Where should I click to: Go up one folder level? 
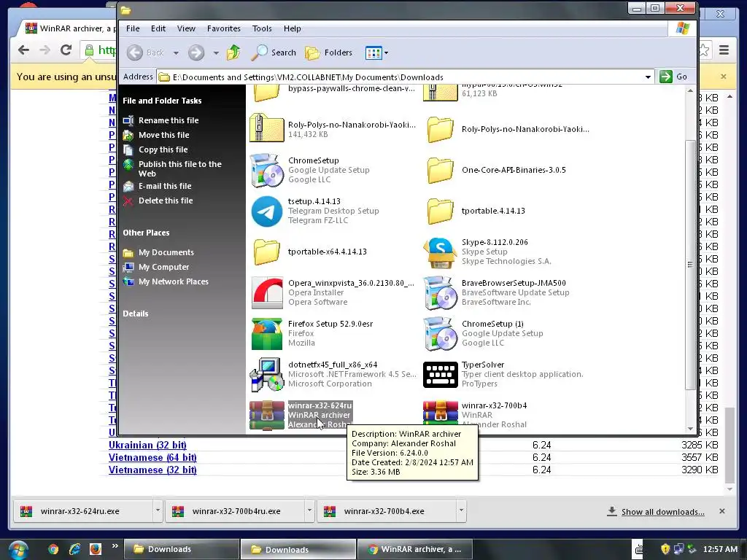(x=233, y=52)
